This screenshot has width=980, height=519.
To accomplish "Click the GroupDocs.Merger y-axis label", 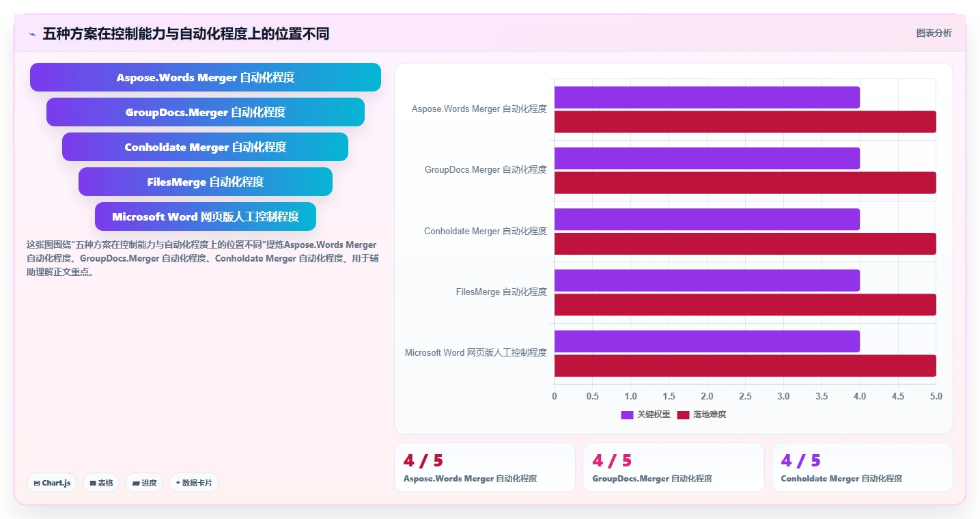I will [486, 169].
